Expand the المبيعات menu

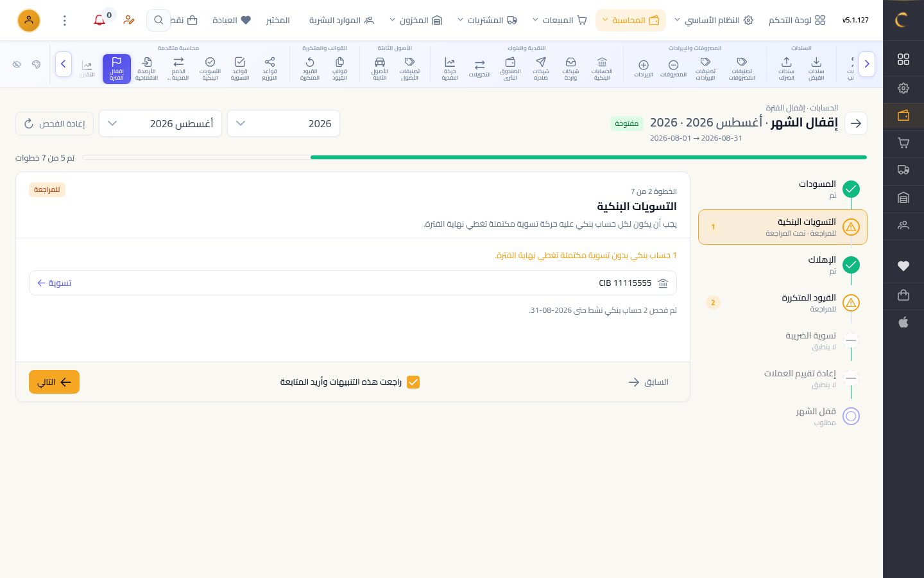tap(560, 21)
